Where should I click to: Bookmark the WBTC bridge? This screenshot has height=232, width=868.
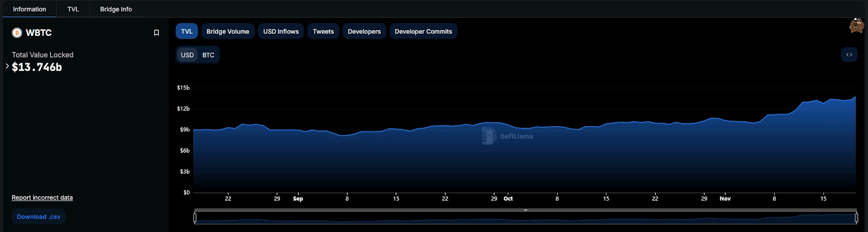tap(156, 33)
